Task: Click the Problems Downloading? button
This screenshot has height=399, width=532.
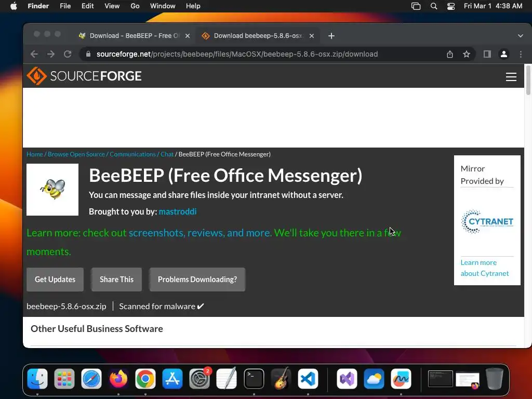Action: click(x=197, y=279)
